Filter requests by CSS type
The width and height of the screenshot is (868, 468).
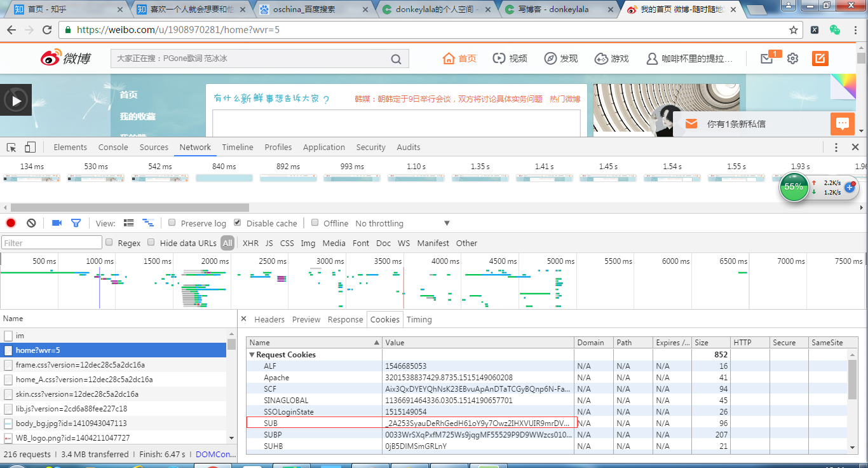(287, 243)
